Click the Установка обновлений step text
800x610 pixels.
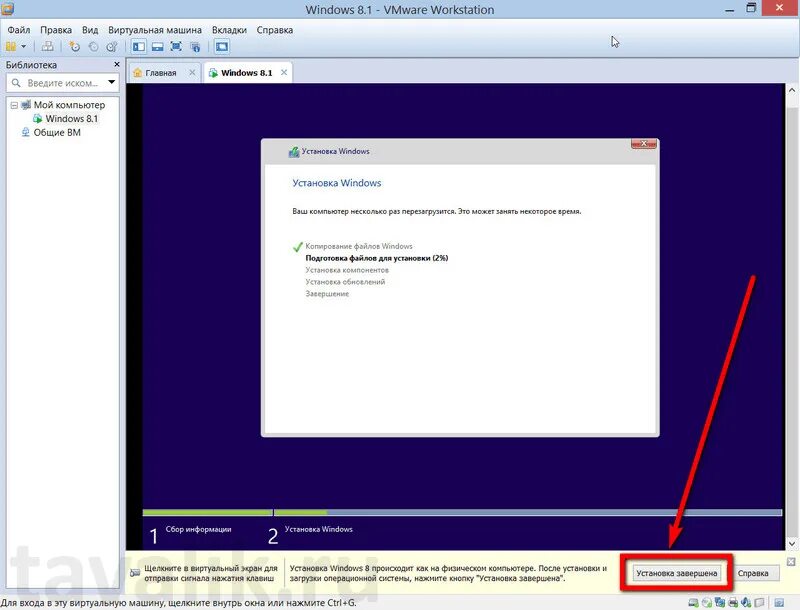click(x=345, y=282)
